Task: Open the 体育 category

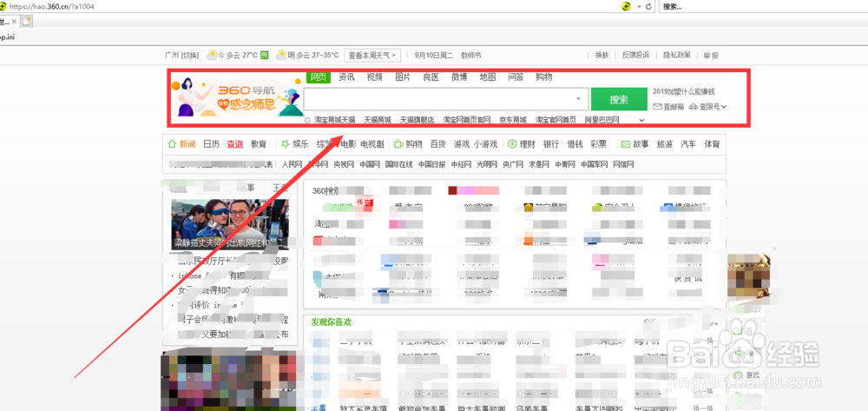Action: 712,144
